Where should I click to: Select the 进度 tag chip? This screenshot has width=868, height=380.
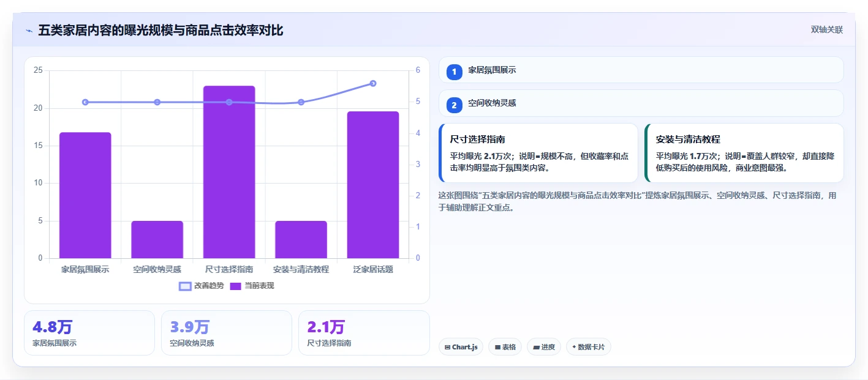tap(544, 347)
